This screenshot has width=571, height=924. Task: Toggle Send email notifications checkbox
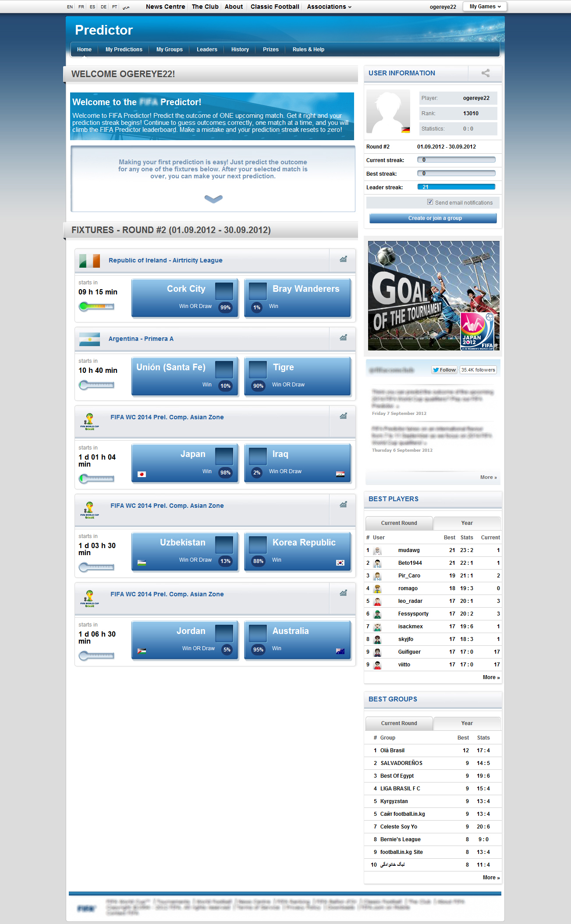[x=430, y=202]
